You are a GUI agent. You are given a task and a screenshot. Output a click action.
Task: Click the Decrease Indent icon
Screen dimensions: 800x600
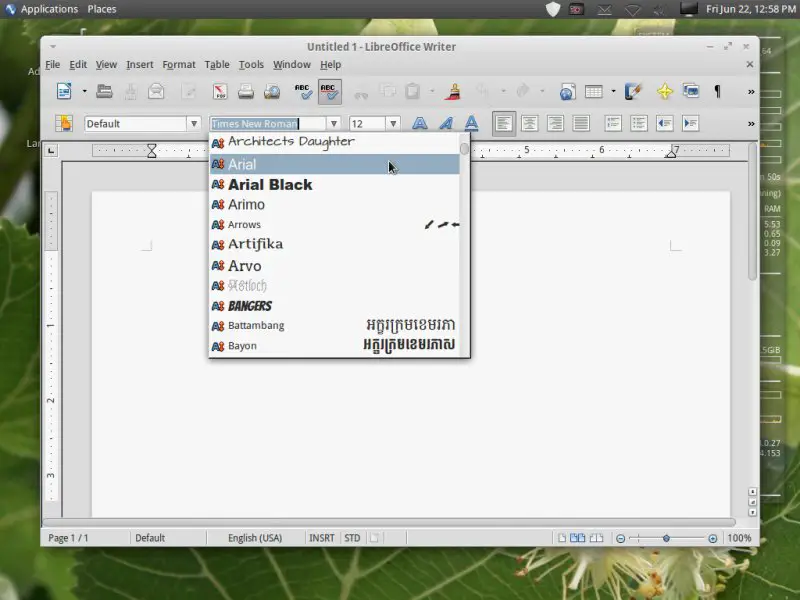click(x=665, y=123)
